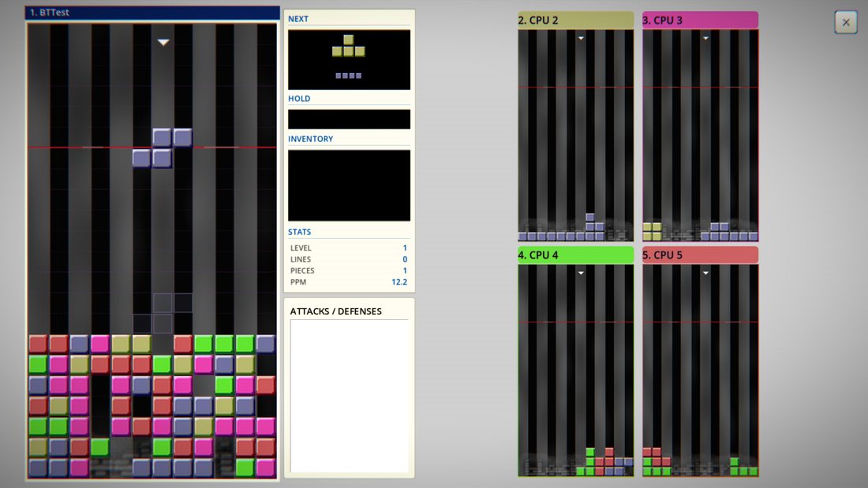Screen dimensions: 868x488
Task: Click the '3. CPU 3' name header
Action: pyautogui.click(x=700, y=20)
